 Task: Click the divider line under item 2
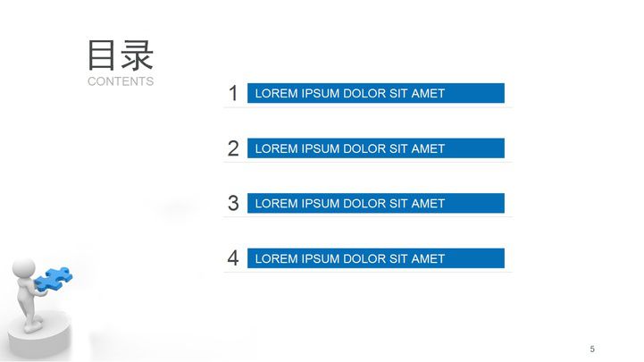(x=368, y=162)
